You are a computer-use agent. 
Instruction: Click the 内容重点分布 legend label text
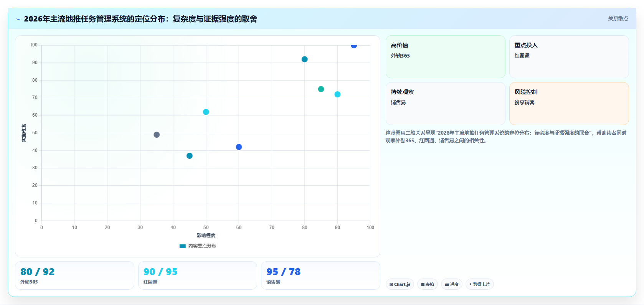click(x=202, y=246)
